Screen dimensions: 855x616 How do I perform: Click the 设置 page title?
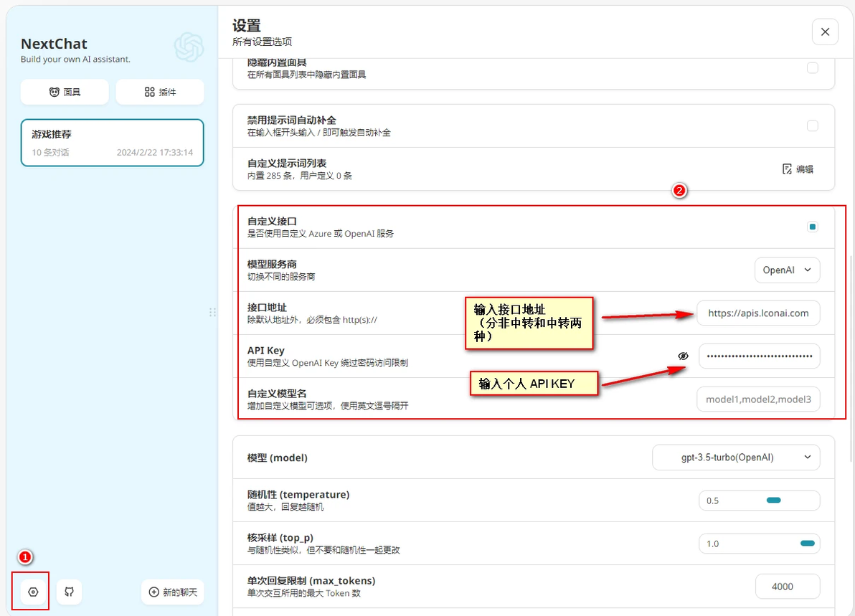click(x=247, y=26)
